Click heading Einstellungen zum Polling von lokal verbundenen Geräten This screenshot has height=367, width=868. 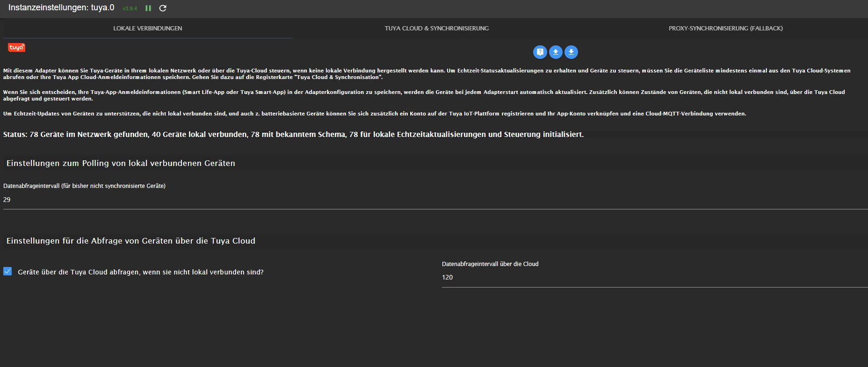121,163
